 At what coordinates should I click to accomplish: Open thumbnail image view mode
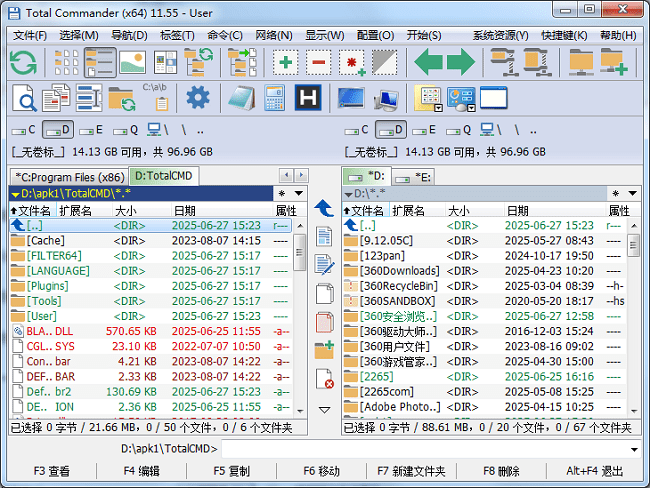[x=133, y=62]
